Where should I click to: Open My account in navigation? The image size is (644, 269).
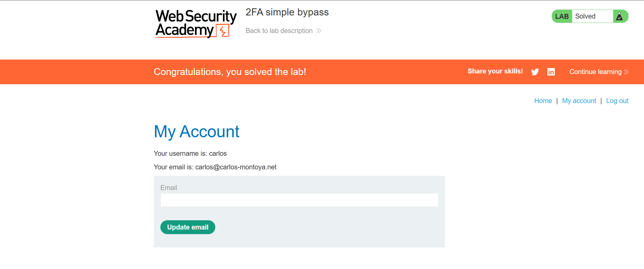(x=579, y=101)
